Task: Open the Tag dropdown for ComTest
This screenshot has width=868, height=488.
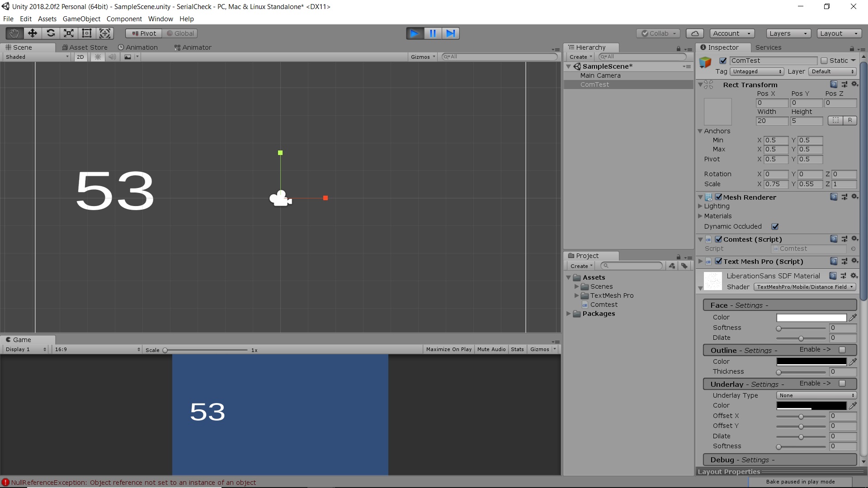Action: [x=757, y=71]
